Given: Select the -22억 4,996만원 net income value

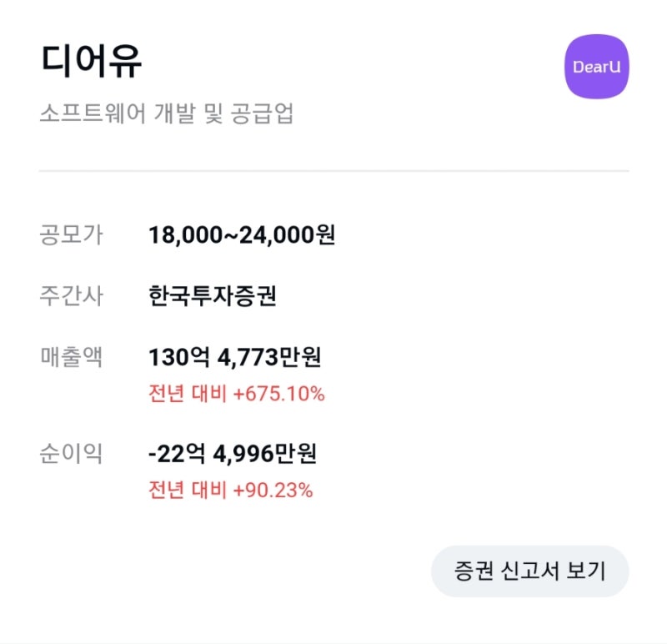Looking at the screenshot, I should point(232,455).
